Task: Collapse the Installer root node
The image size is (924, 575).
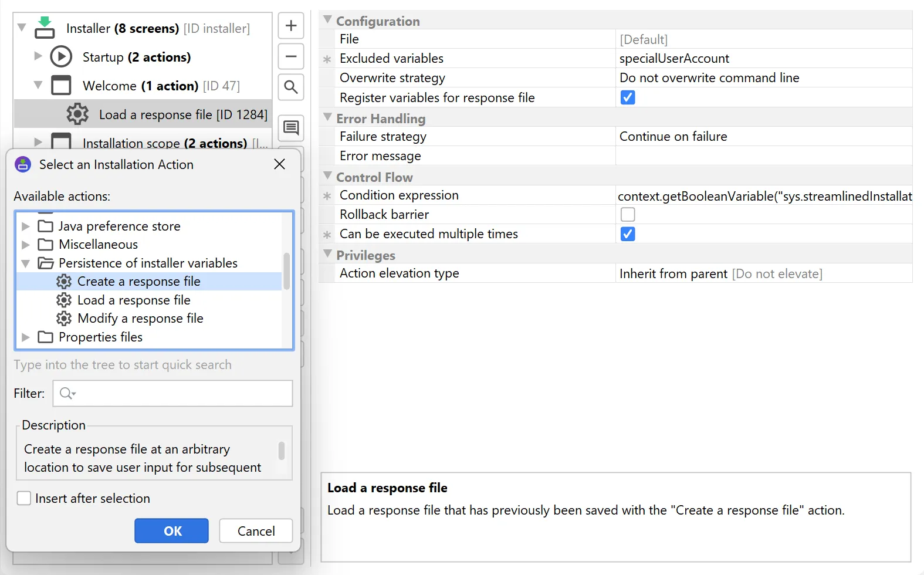Action: pyautogui.click(x=22, y=27)
